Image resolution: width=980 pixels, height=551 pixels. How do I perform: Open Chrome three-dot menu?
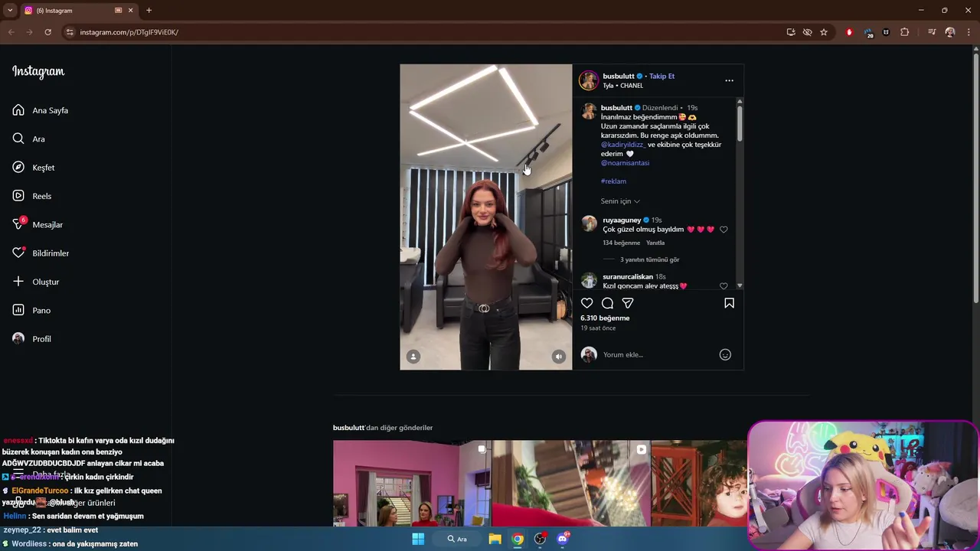click(x=968, y=32)
